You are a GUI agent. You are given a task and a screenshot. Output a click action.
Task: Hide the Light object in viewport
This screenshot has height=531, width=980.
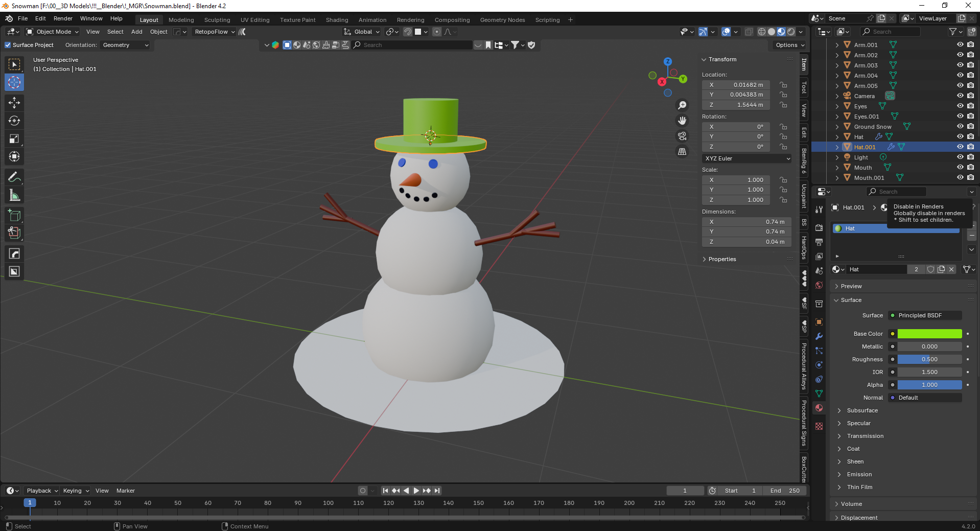coord(960,157)
